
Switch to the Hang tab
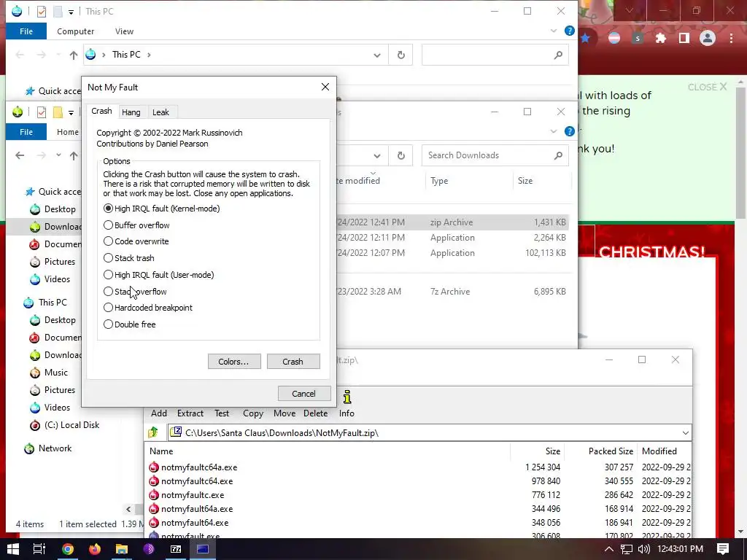coord(131,112)
